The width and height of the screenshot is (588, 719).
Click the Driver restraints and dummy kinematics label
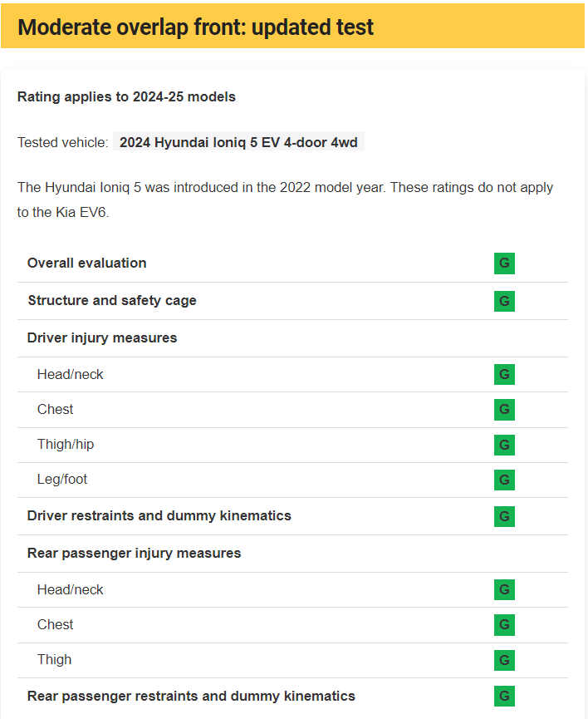159,516
